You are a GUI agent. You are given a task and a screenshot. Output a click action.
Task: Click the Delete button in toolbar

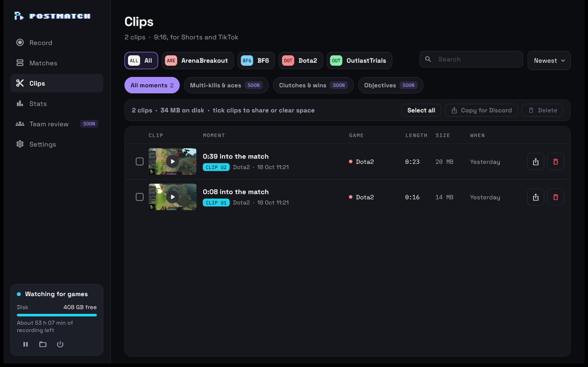[x=543, y=110]
